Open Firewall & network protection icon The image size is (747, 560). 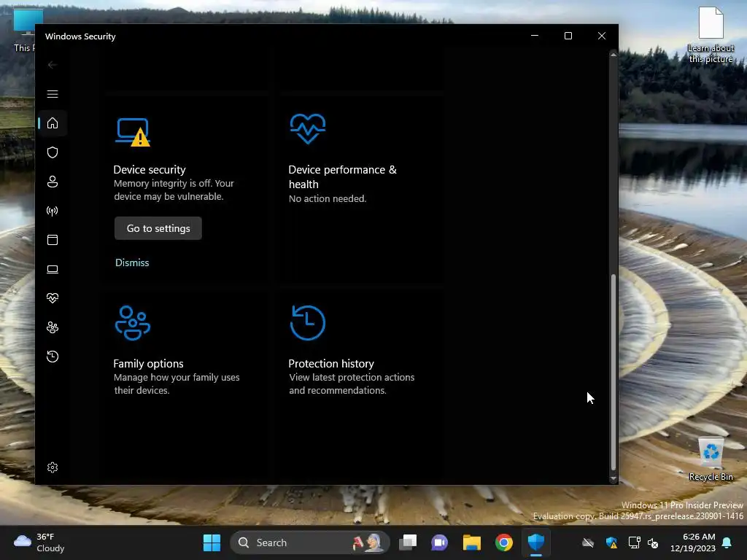point(53,211)
